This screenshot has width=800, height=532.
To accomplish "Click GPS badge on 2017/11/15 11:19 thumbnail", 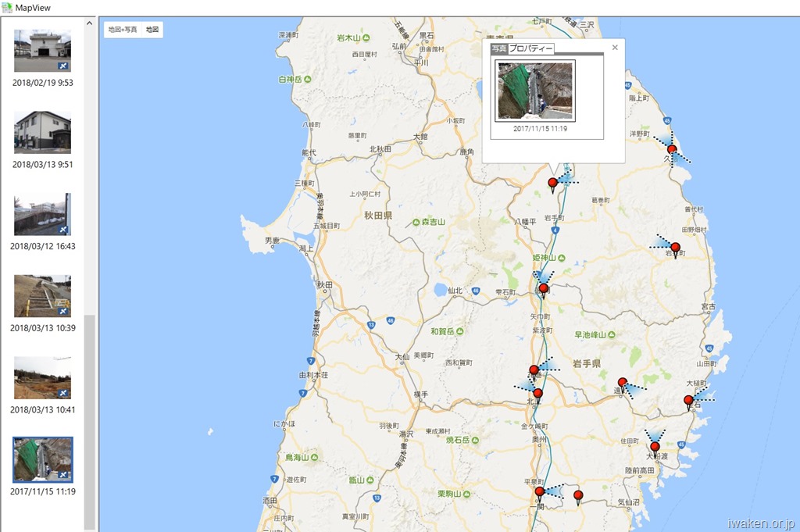I will [62, 475].
